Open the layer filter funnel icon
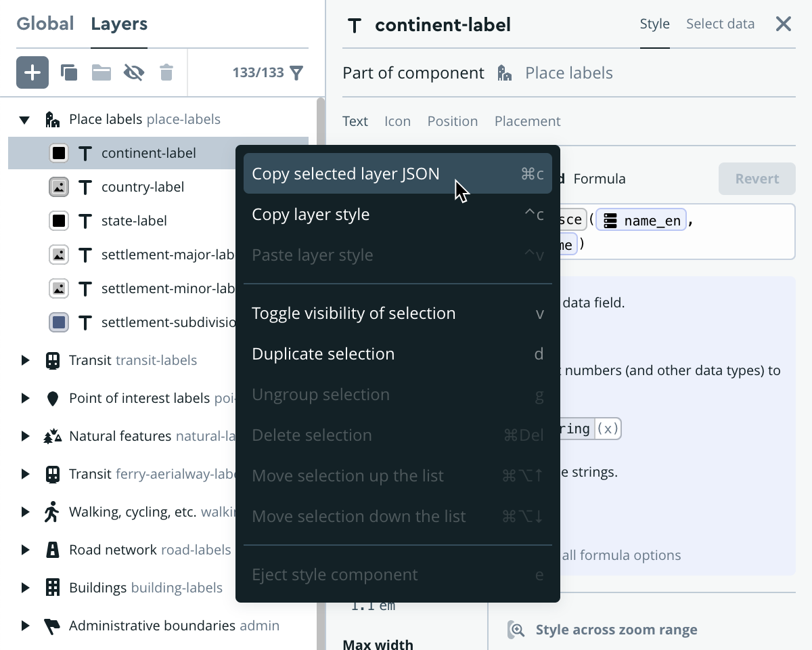This screenshot has width=812, height=650. 296,72
